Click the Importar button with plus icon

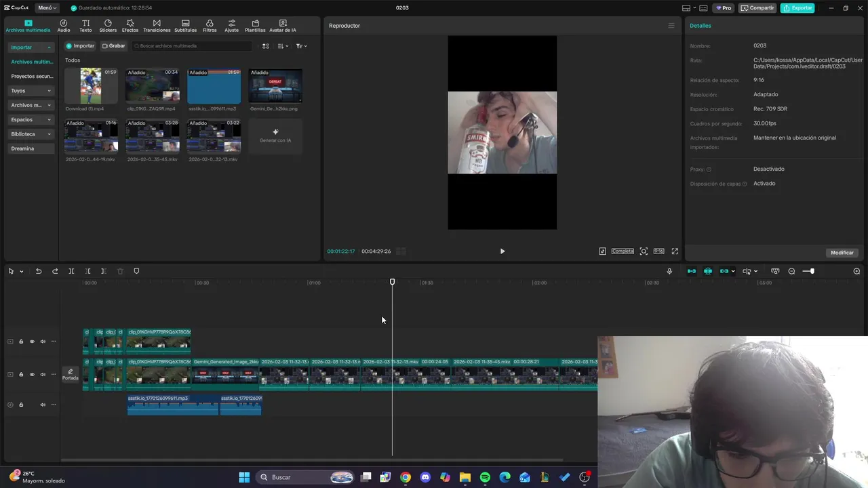(80, 46)
